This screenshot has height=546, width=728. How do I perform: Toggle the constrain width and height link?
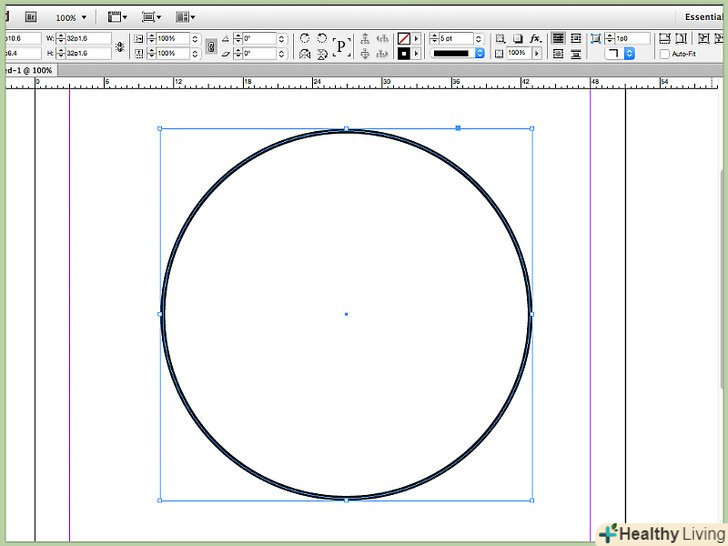pos(120,46)
